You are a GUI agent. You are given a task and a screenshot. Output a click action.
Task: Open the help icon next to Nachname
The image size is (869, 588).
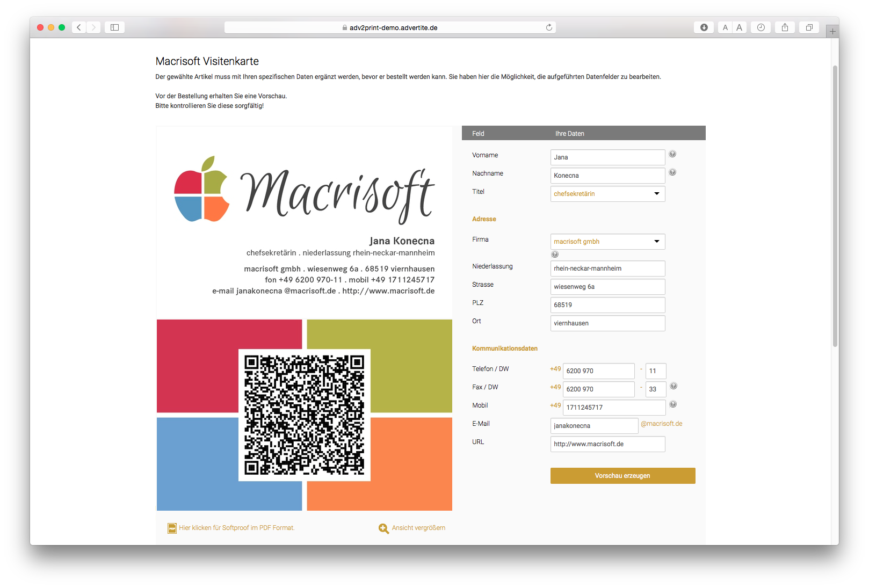[672, 172]
